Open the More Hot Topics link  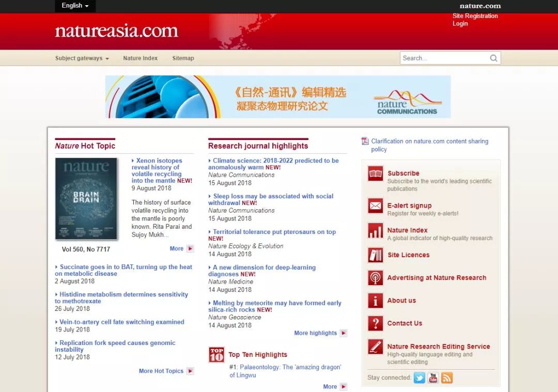point(161,371)
